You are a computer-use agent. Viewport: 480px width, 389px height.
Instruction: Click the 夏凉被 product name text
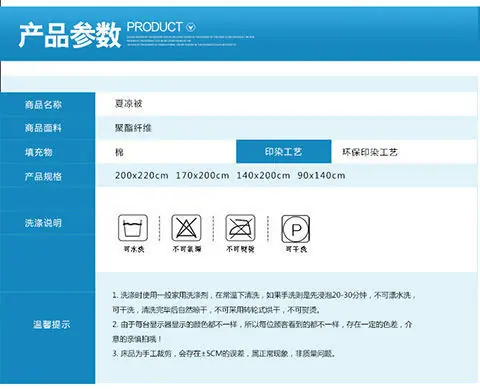129,104
